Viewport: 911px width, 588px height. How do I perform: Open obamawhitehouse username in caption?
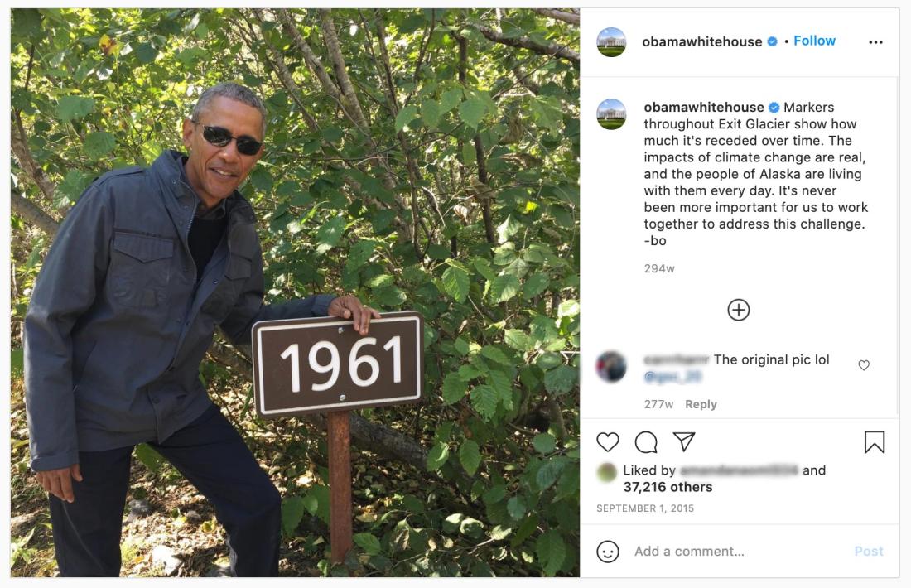point(704,108)
